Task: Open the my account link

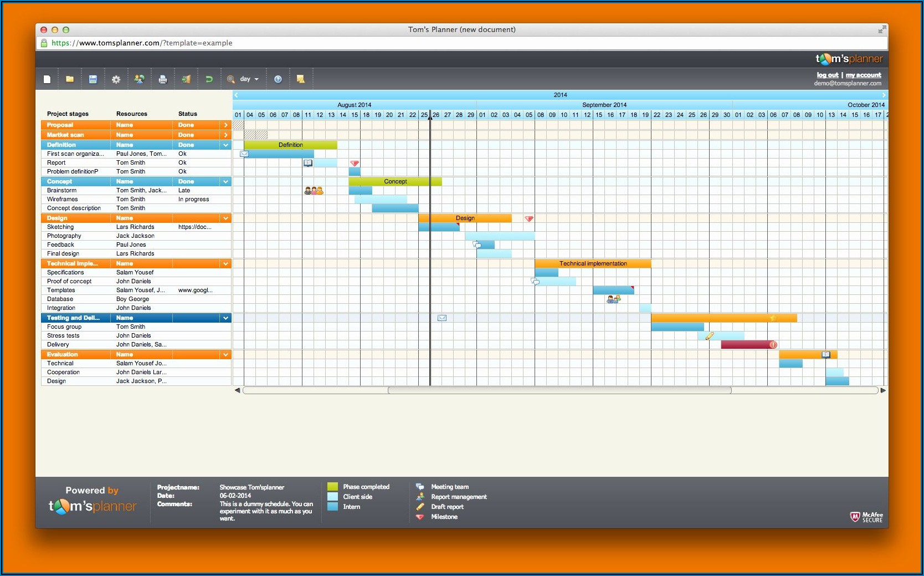Action: click(x=863, y=75)
